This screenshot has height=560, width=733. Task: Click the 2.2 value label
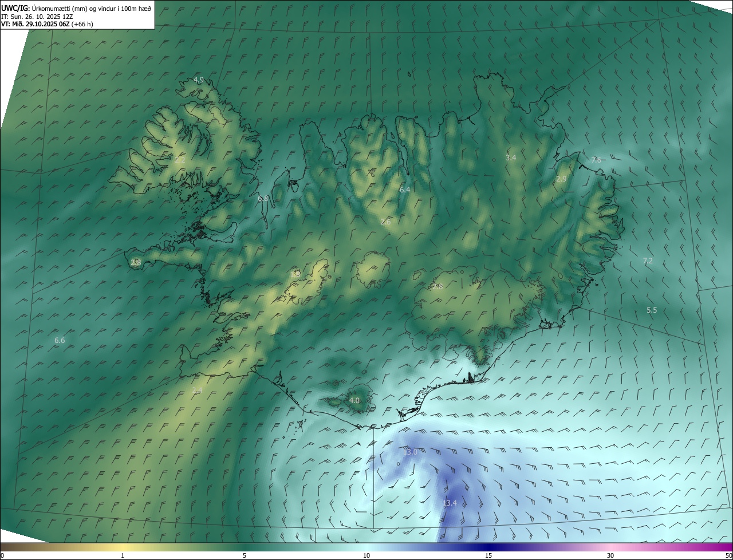[x=180, y=160]
